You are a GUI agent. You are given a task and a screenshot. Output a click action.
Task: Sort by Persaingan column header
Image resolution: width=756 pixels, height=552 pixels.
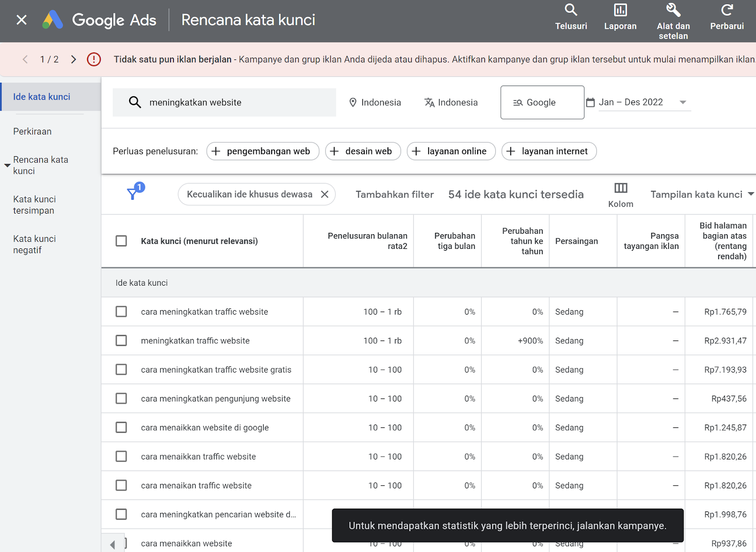pyautogui.click(x=576, y=241)
